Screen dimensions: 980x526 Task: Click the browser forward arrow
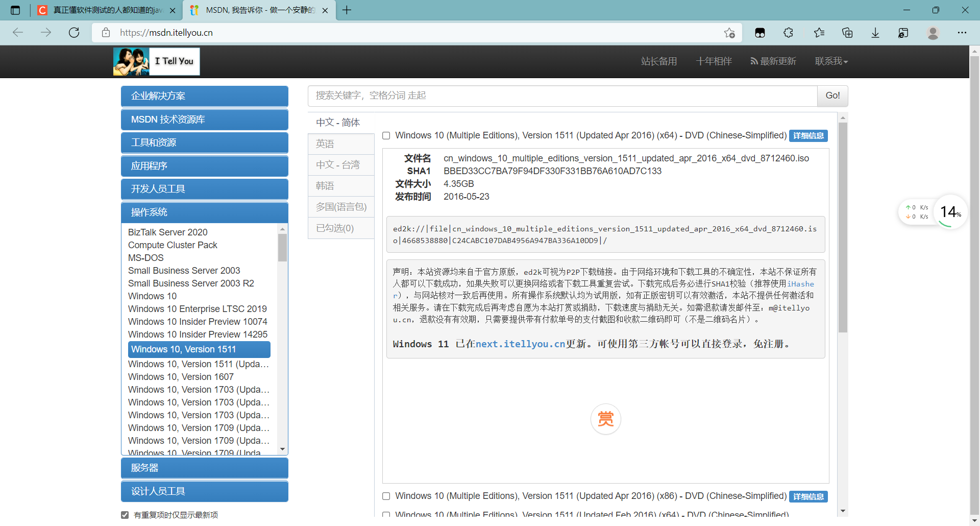[x=46, y=33]
